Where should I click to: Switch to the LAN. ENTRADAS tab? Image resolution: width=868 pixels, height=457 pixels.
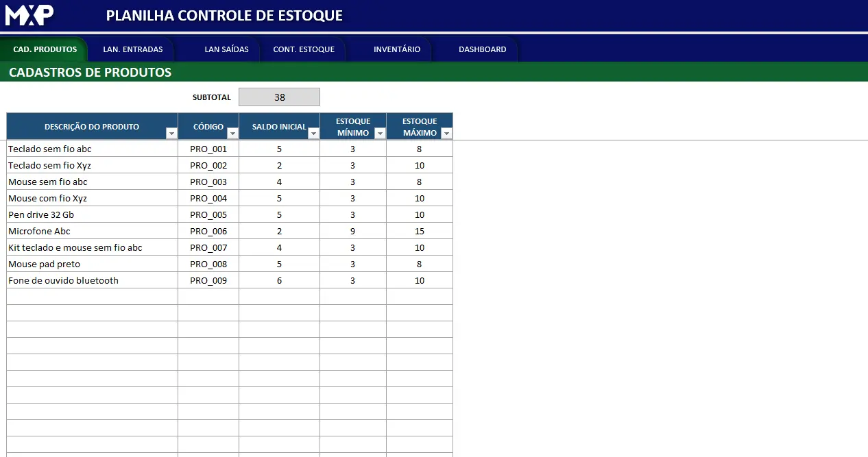[x=133, y=49]
